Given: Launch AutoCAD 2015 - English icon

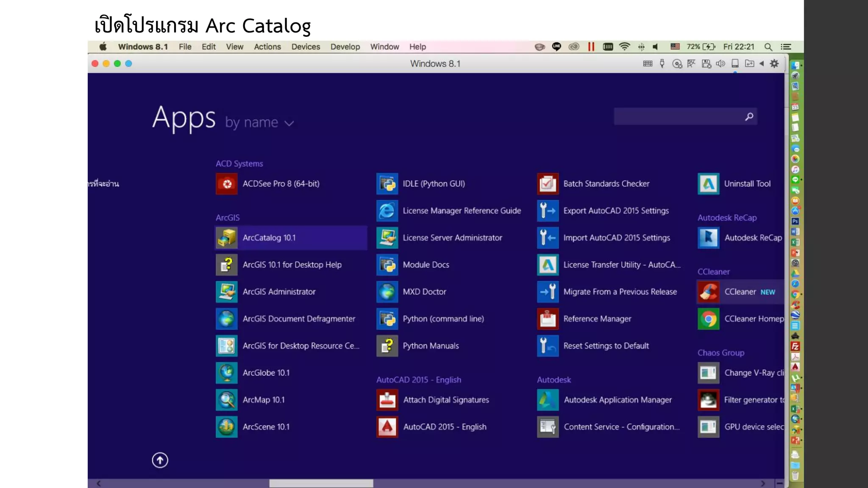Looking at the screenshot, I should coord(387,427).
